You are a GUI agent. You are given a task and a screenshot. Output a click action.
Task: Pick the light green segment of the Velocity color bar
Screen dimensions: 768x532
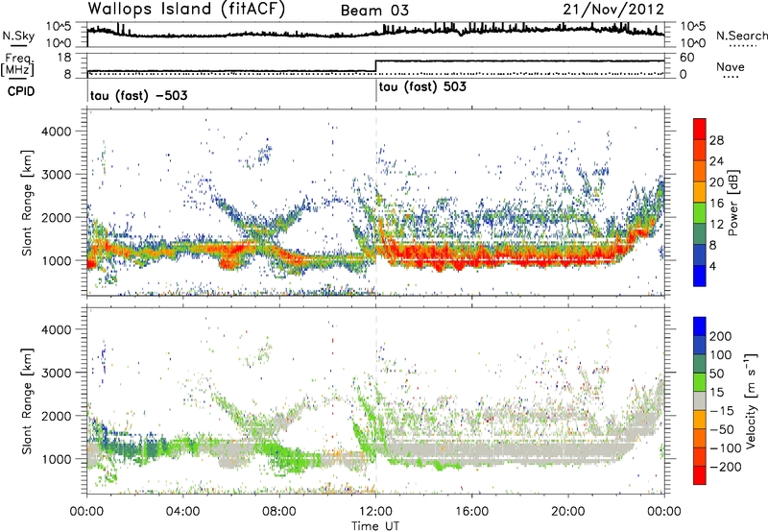point(700,383)
